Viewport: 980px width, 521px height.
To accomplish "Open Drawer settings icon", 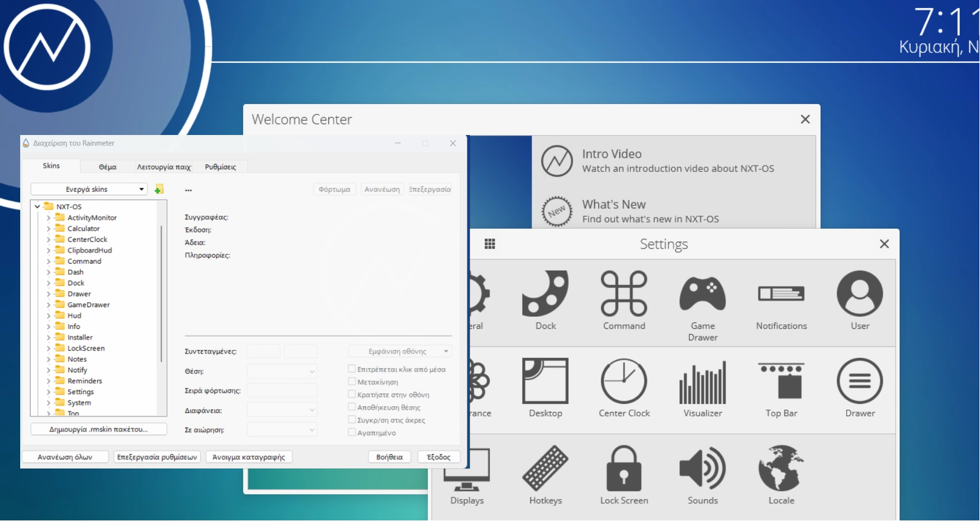I will 860,381.
